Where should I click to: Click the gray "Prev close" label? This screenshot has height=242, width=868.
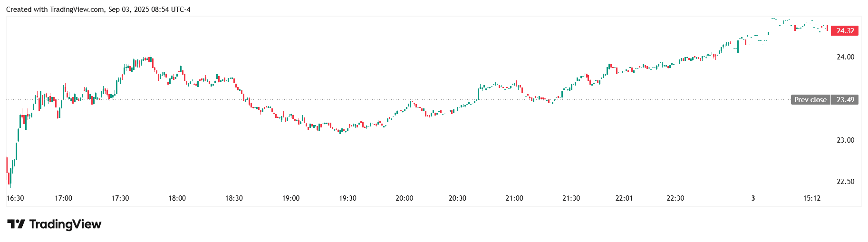(x=810, y=100)
